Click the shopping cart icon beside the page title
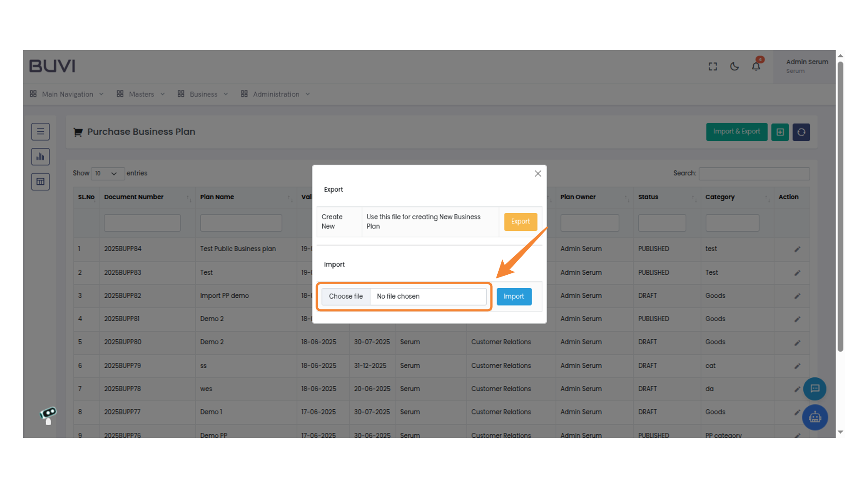The height and width of the screenshot is (488, 868). (x=78, y=132)
